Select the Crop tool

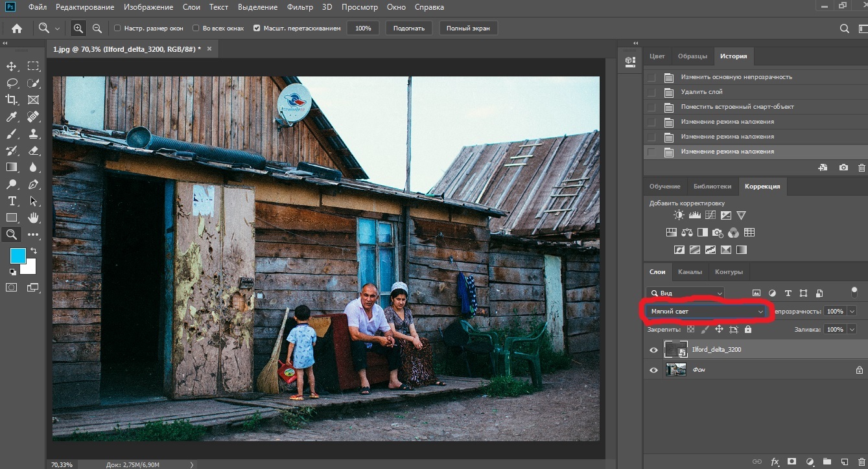(x=12, y=100)
